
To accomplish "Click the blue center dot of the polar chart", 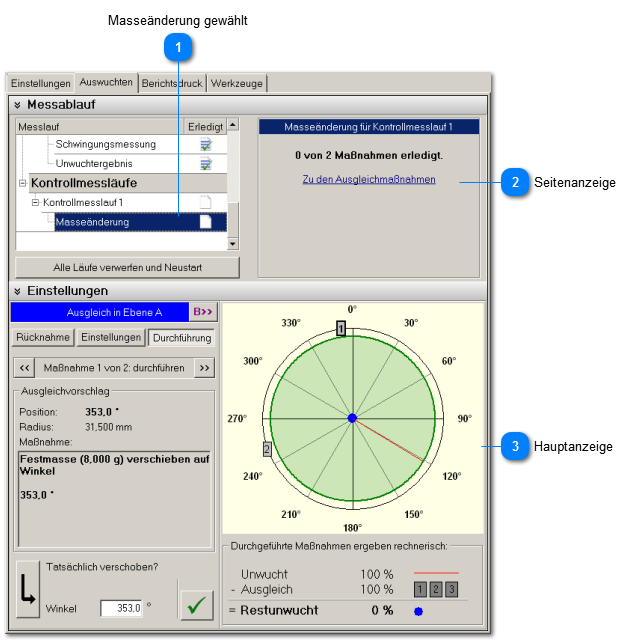I will click(352, 418).
